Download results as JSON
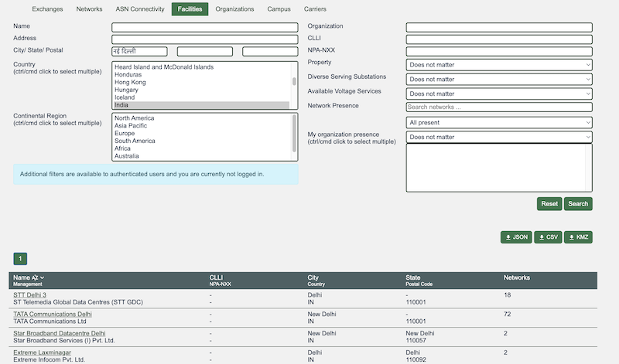The height and width of the screenshot is (364, 619). coord(516,237)
